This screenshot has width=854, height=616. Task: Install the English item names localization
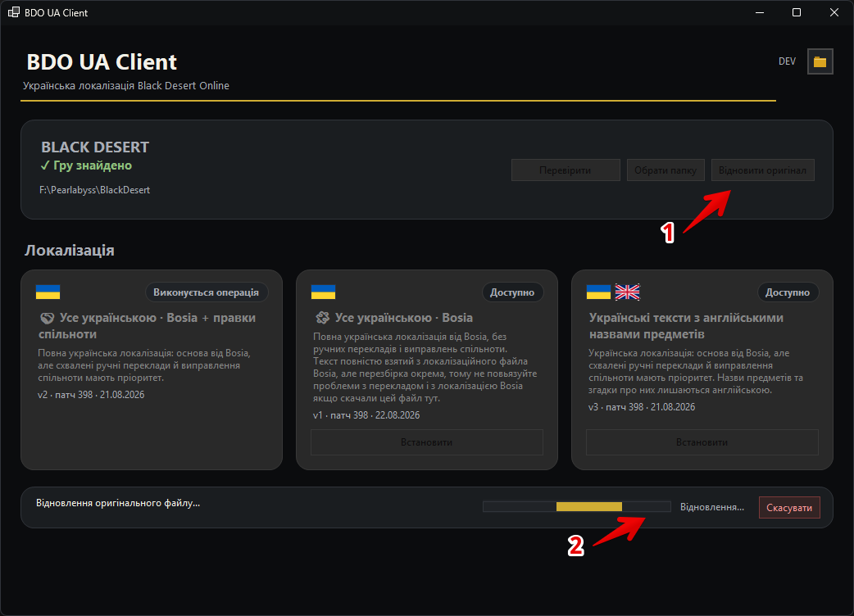[702, 442]
